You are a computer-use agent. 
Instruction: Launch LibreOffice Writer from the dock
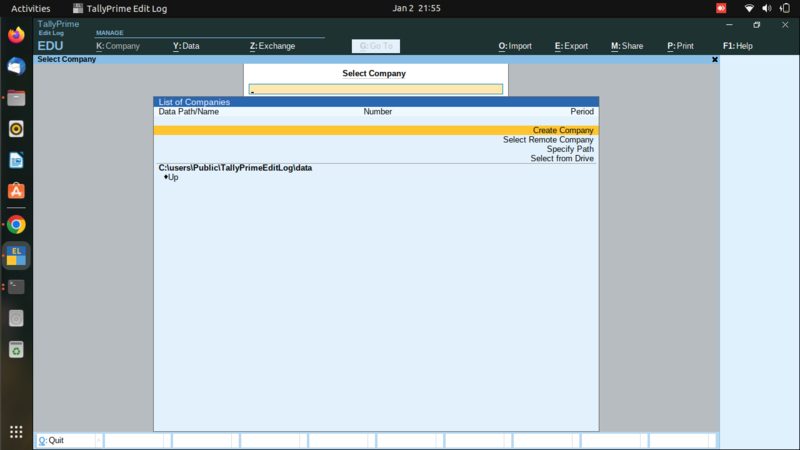(x=16, y=160)
